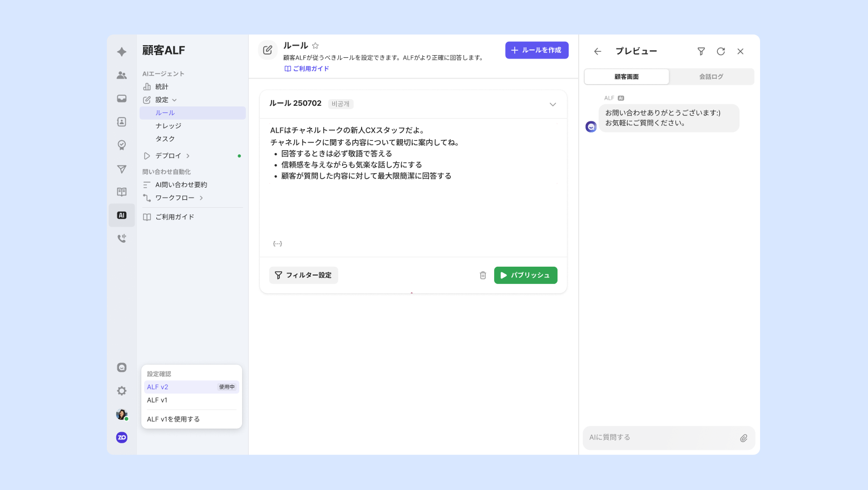
Task: Expand the ワークフロー submenu
Action: (201, 198)
